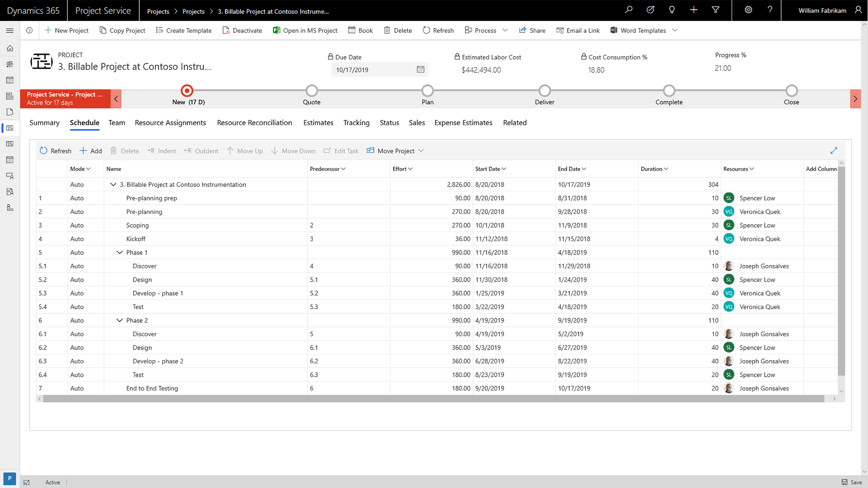
Task: Expand the schedule grid to full screen
Action: coord(834,150)
